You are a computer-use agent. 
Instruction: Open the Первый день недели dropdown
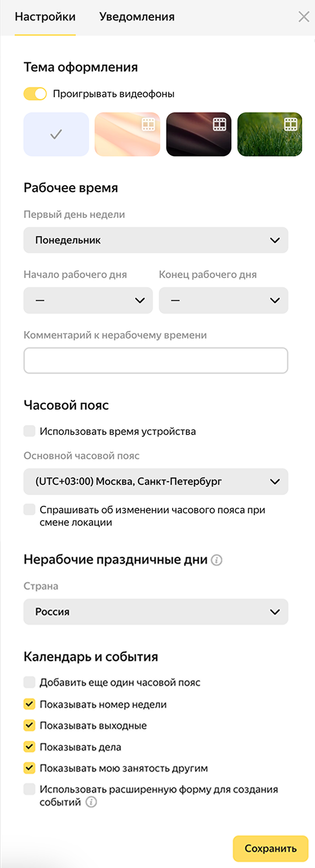[156, 240]
